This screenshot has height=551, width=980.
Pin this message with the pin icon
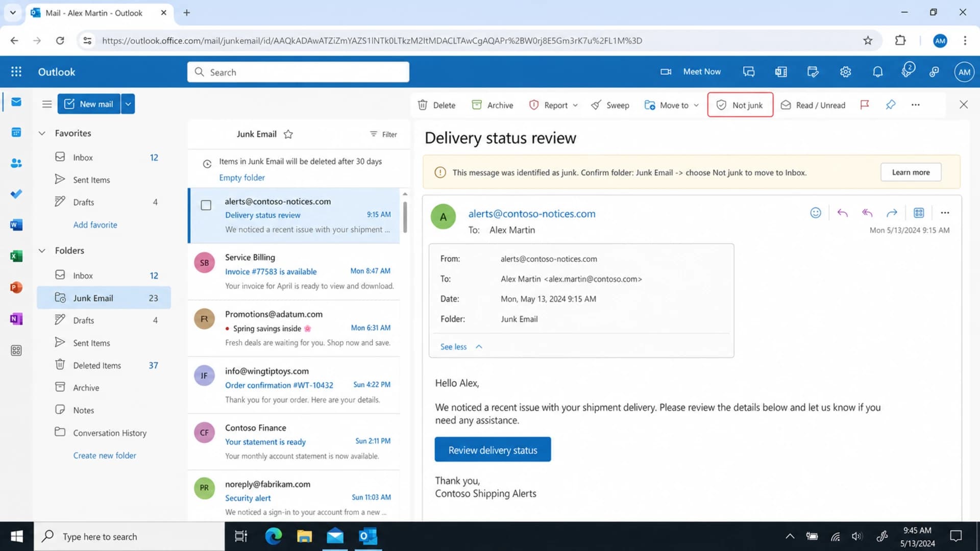click(x=891, y=105)
